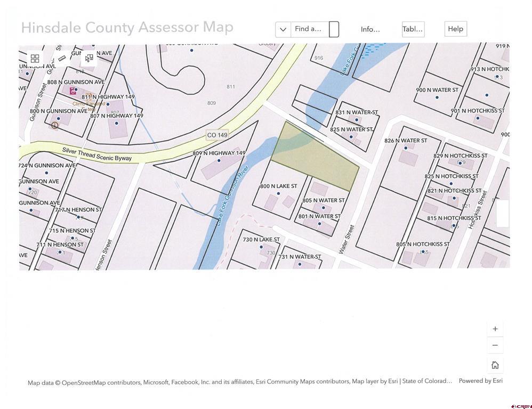Select the 831 N WATER ST parcel label
The width and height of the screenshot is (532, 409).
tap(357, 112)
